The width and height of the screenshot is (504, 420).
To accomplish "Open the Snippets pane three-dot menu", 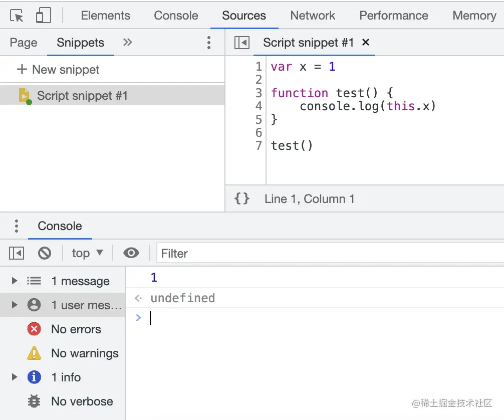I will tap(209, 43).
